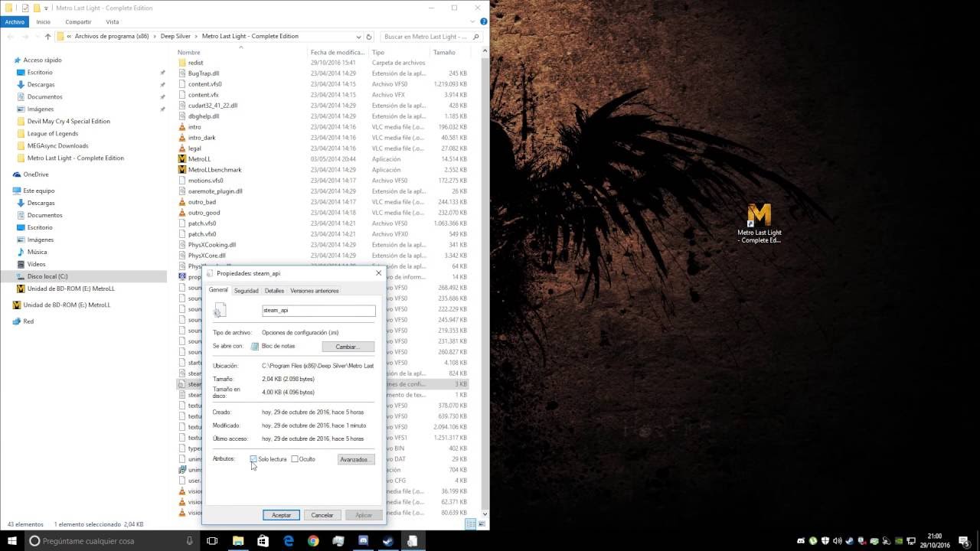Open the Archivo ribbon menu
This screenshot has width=980, height=551.
(15, 22)
